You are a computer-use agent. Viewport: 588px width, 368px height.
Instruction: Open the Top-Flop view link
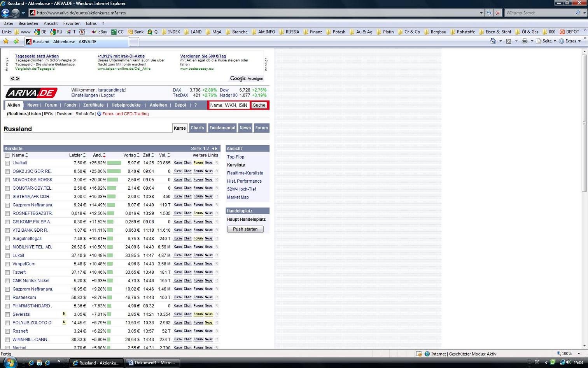point(235,157)
